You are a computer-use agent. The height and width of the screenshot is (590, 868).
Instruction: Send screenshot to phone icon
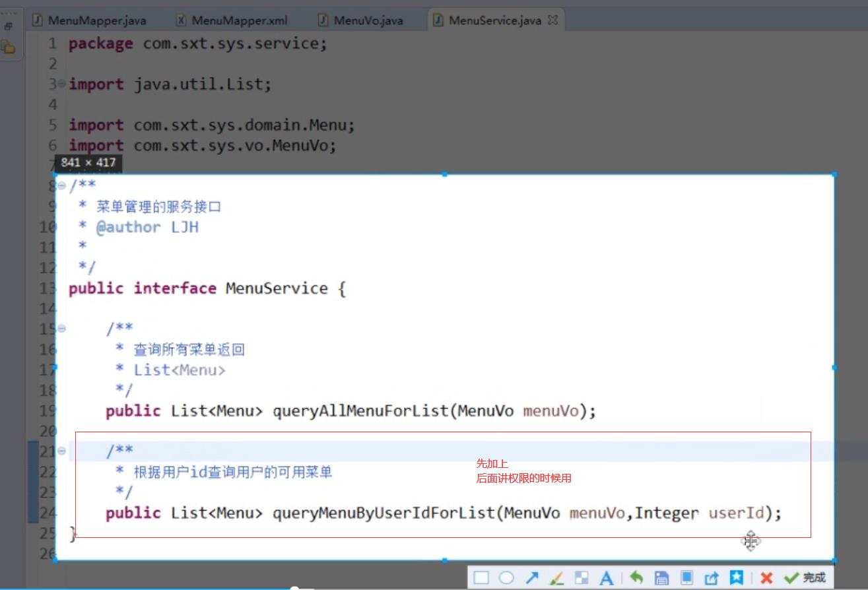[686, 578]
